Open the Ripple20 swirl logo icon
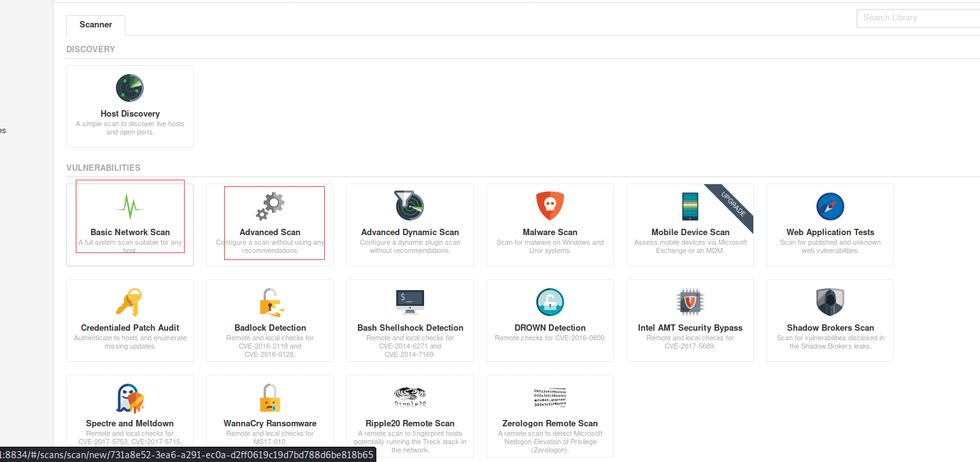 pyautogui.click(x=410, y=397)
